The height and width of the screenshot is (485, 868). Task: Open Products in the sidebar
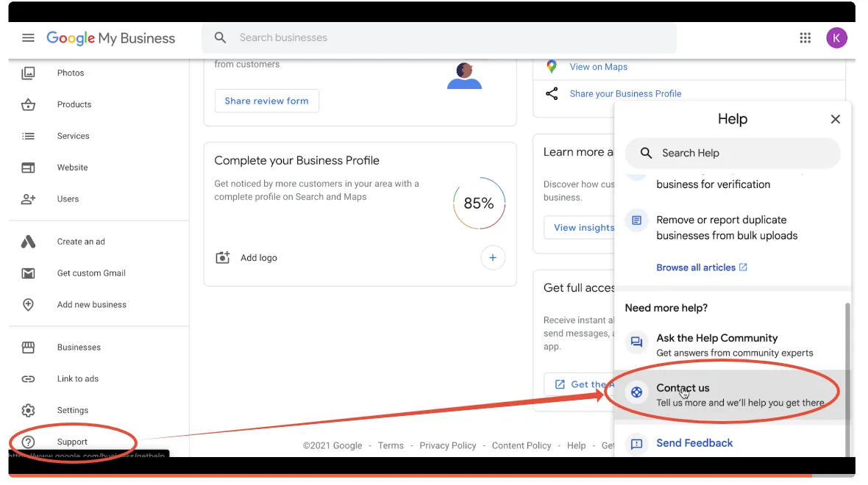[74, 104]
